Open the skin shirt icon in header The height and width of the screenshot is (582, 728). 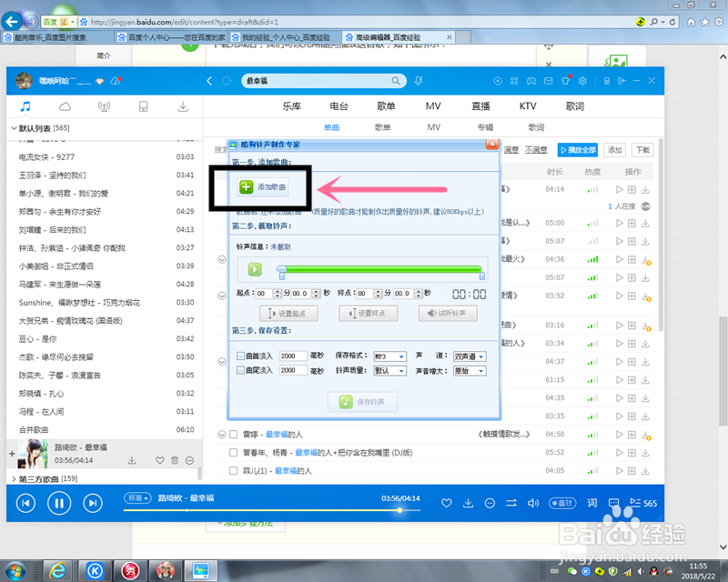click(565, 81)
